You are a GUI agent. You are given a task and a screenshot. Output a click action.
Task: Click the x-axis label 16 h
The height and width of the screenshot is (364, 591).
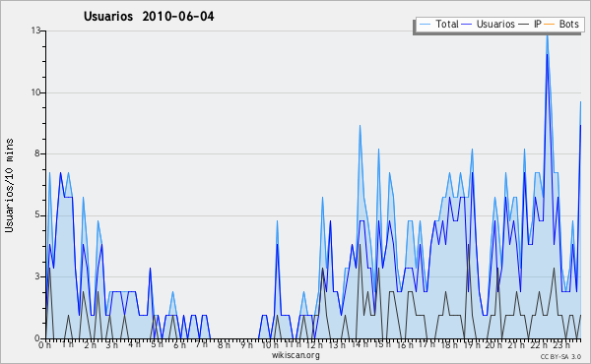pos(405,344)
